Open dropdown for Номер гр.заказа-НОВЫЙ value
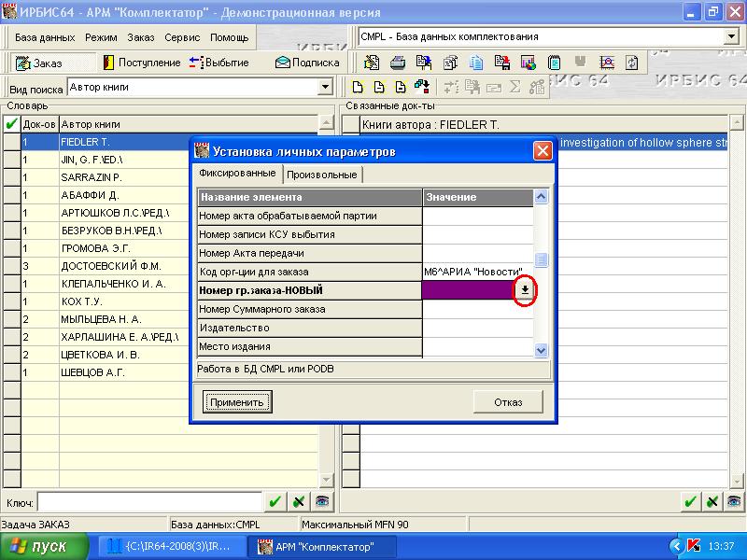The width and height of the screenshot is (747, 560). (525, 290)
